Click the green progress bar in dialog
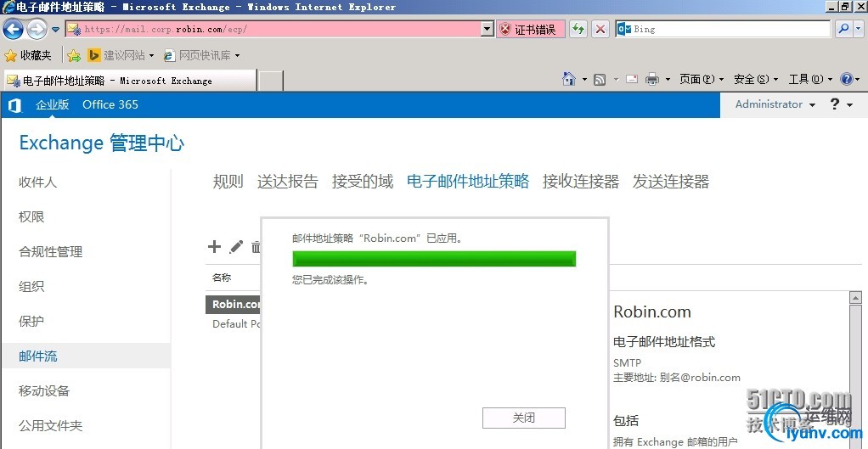Viewport: 868px width, 449px height. pos(434,259)
